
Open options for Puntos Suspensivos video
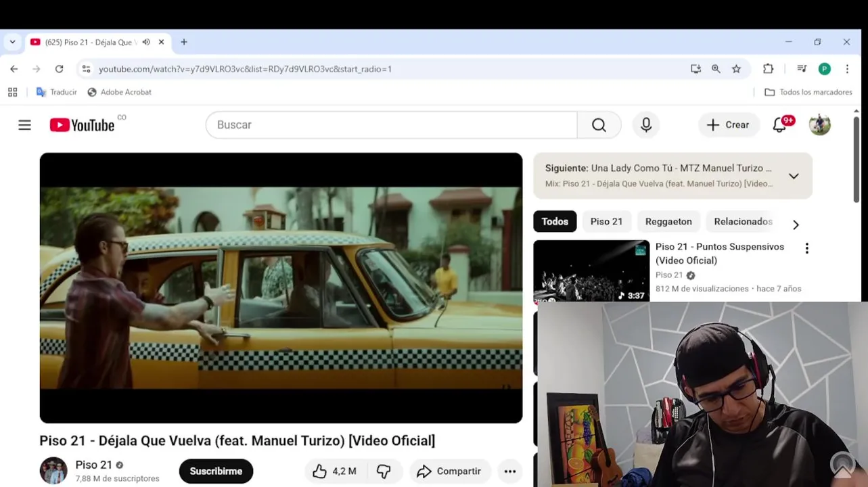pyautogui.click(x=806, y=248)
